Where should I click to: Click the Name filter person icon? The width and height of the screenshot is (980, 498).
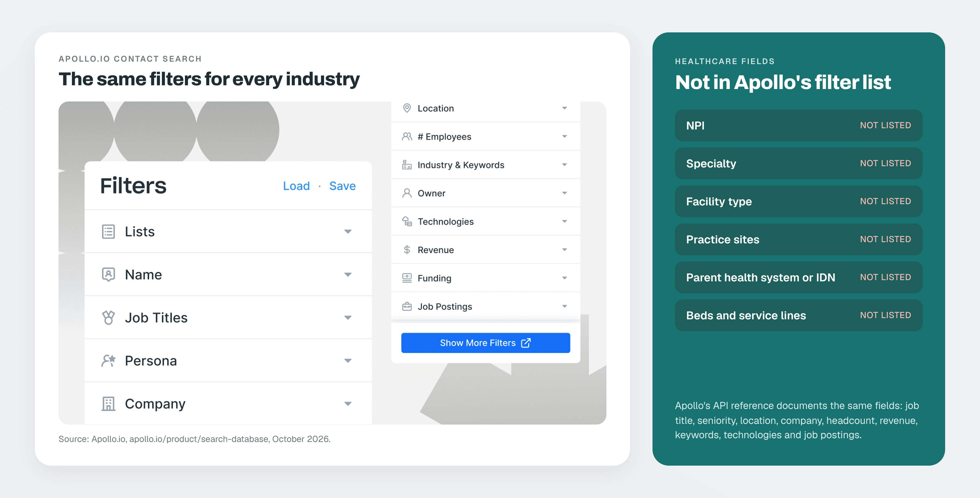click(x=108, y=274)
